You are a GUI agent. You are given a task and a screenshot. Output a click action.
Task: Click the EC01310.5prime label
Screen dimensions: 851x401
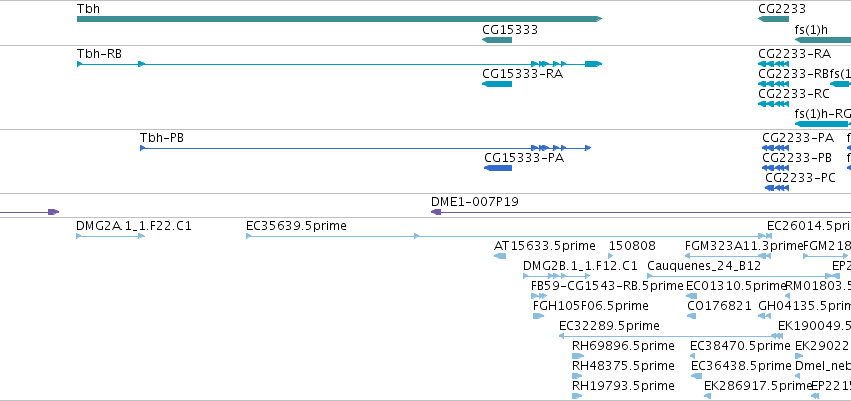[736, 286]
